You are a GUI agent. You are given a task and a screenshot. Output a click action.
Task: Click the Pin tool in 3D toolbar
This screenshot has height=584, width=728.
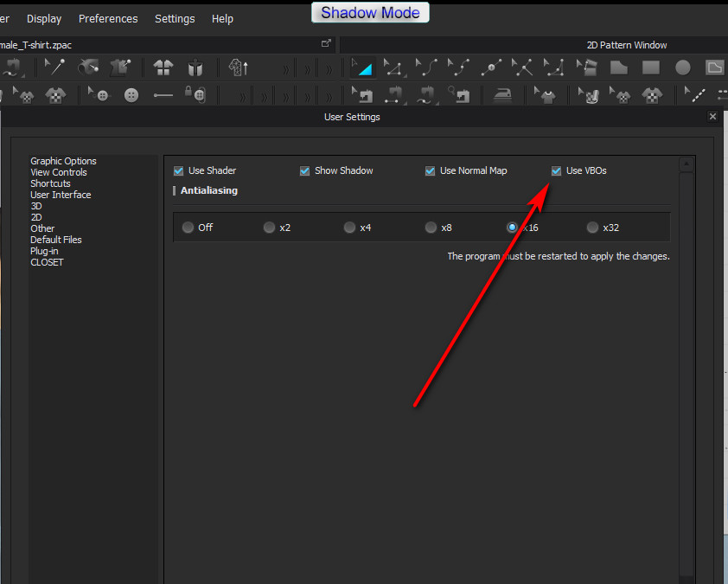click(56, 67)
